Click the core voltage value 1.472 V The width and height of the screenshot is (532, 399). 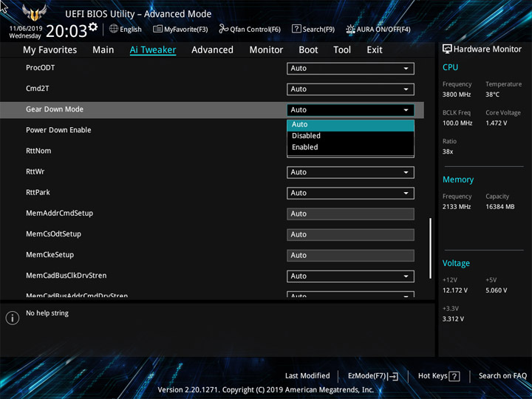pyautogui.click(x=497, y=123)
